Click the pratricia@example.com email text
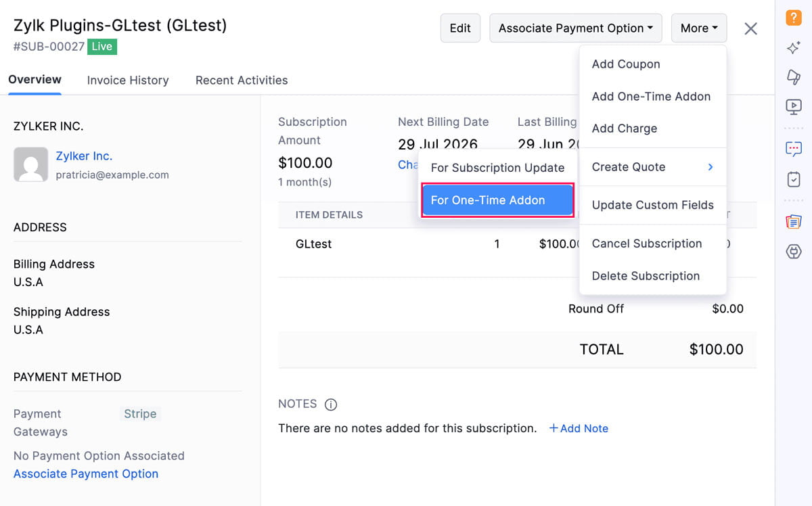This screenshot has width=812, height=506. pyautogui.click(x=112, y=175)
